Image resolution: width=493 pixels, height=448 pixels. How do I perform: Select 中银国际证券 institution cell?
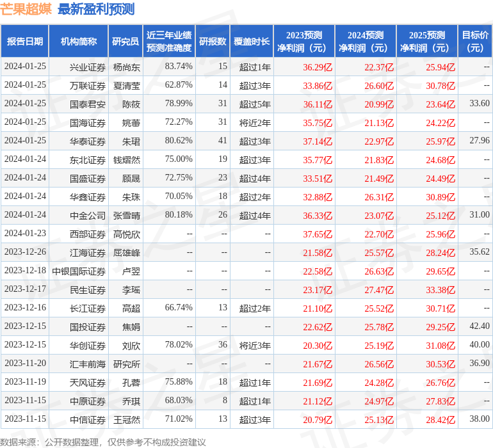[79, 271]
